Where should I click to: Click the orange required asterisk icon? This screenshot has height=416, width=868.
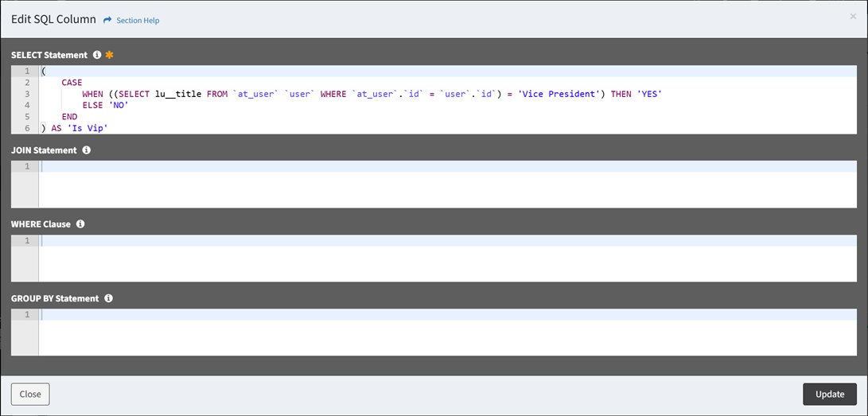pyautogui.click(x=109, y=55)
